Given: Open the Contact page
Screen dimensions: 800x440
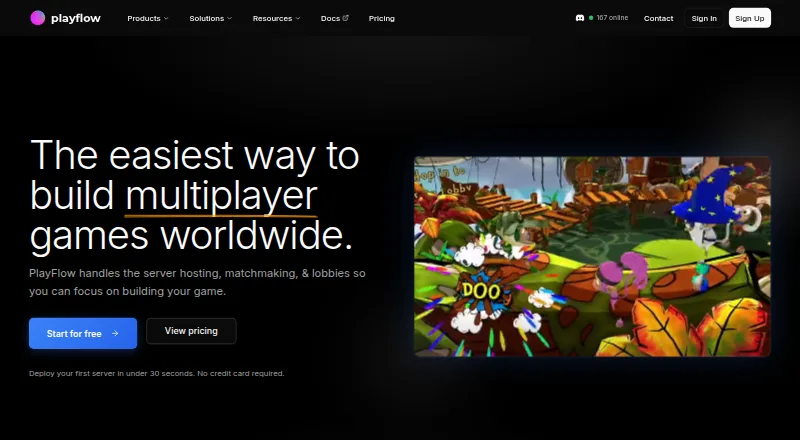Looking at the screenshot, I should click(658, 18).
